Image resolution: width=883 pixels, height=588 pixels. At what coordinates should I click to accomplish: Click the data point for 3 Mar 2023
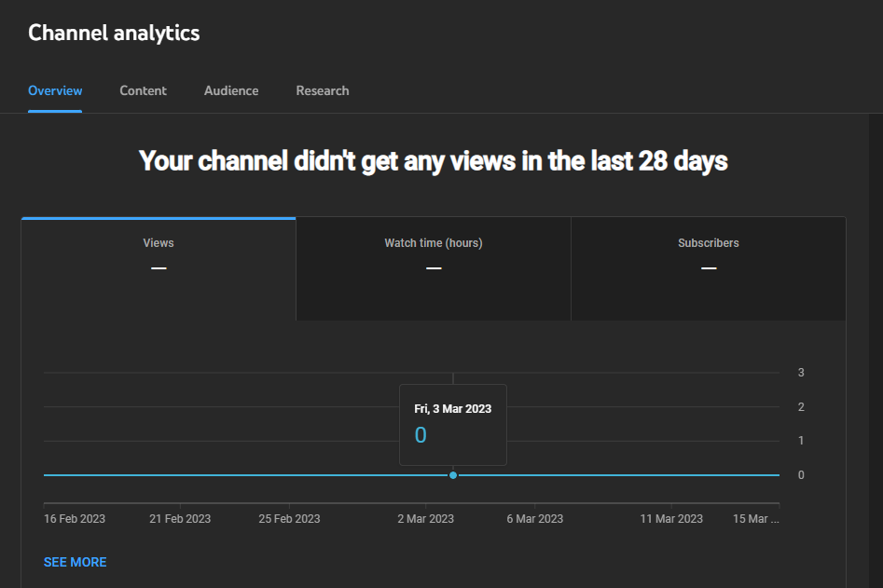[x=453, y=475]
